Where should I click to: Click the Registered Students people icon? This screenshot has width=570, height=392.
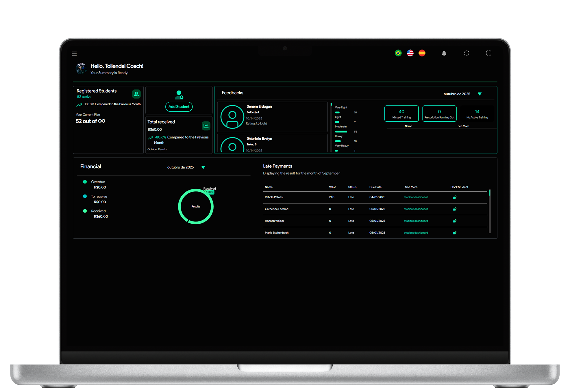(136, 94)
